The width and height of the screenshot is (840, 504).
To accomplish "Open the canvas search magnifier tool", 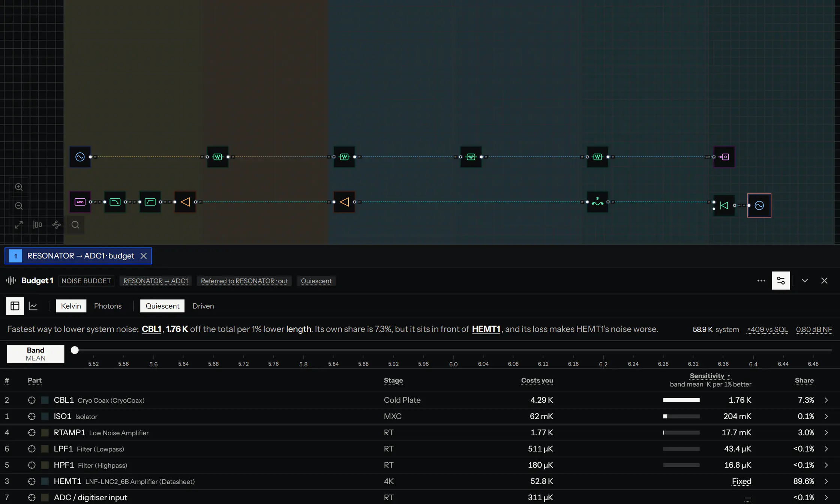I will click(75, 225).
